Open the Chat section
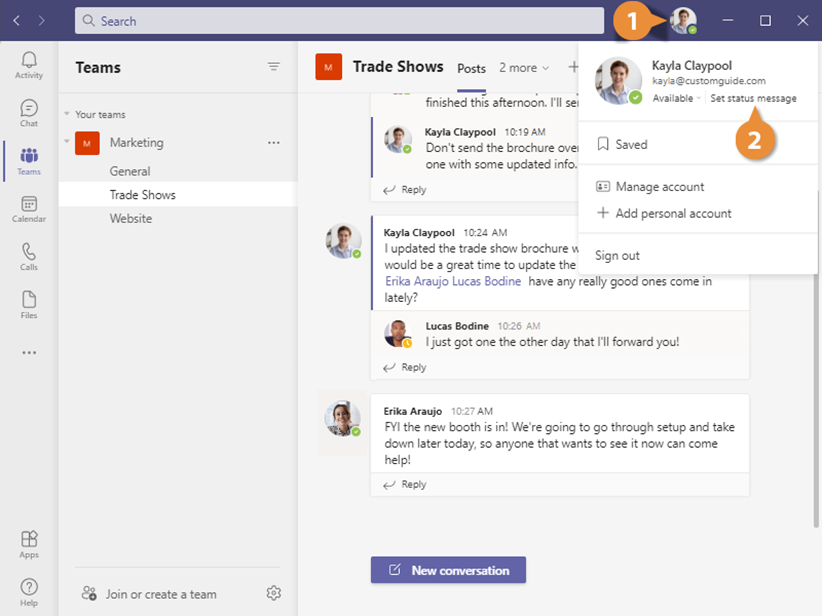 pos(29,113)
